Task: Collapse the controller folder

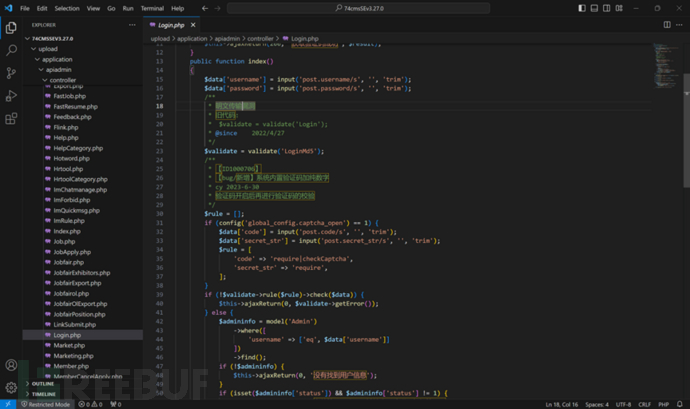Action: (x=63, y=80)
